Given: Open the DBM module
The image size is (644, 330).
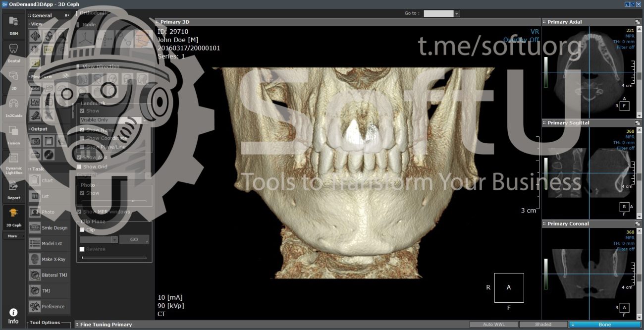Looking at the screenshot, I should coord(13,26).
